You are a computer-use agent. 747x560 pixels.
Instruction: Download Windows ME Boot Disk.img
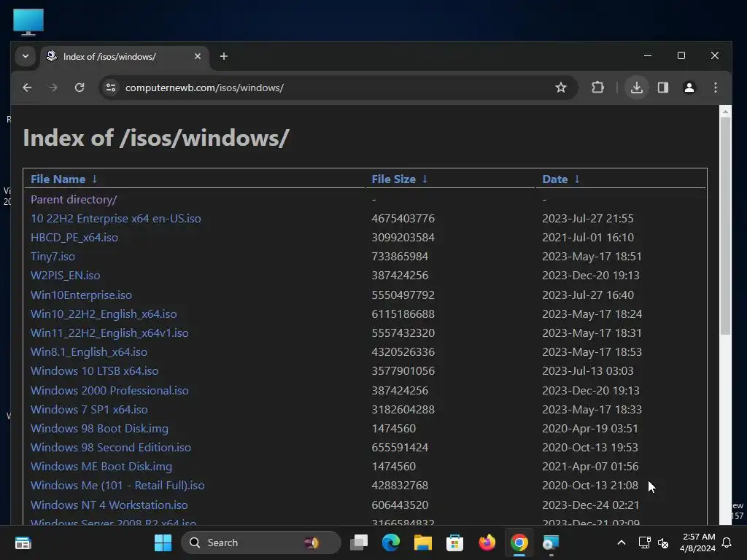click(x=101, y=467)
